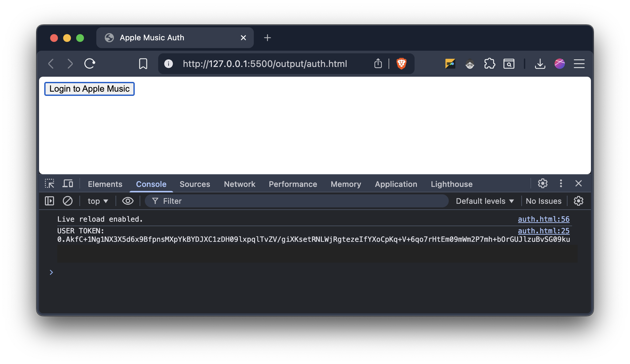The width and height of the screenshot is (630, 364).
Task: Create live expression with eye icon
Action: [128, 201]
